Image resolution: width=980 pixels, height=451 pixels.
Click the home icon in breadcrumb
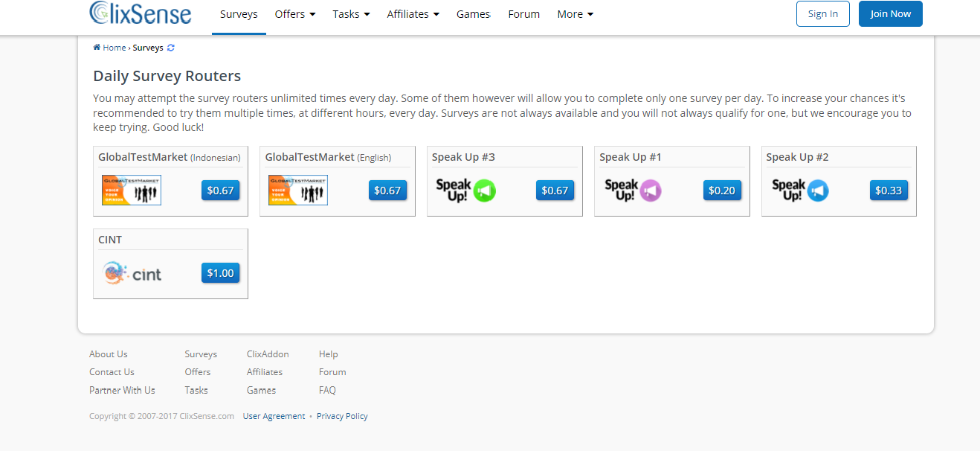click(x=97, y=48)
